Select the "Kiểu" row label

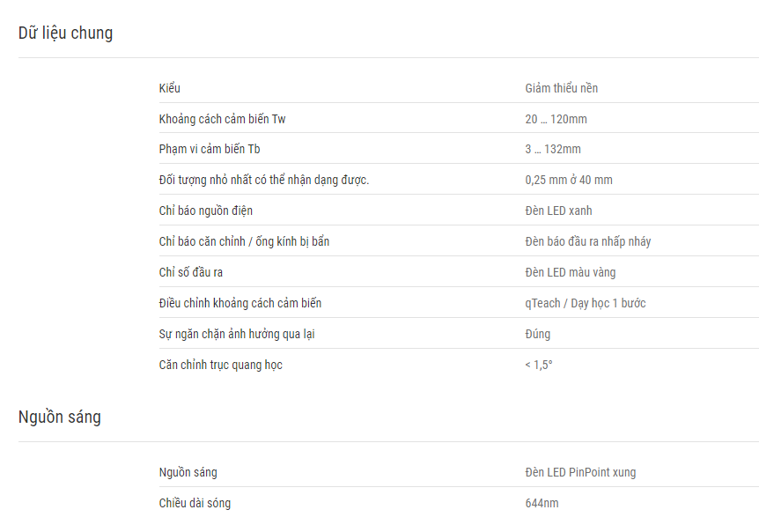[x=169, y=88]
